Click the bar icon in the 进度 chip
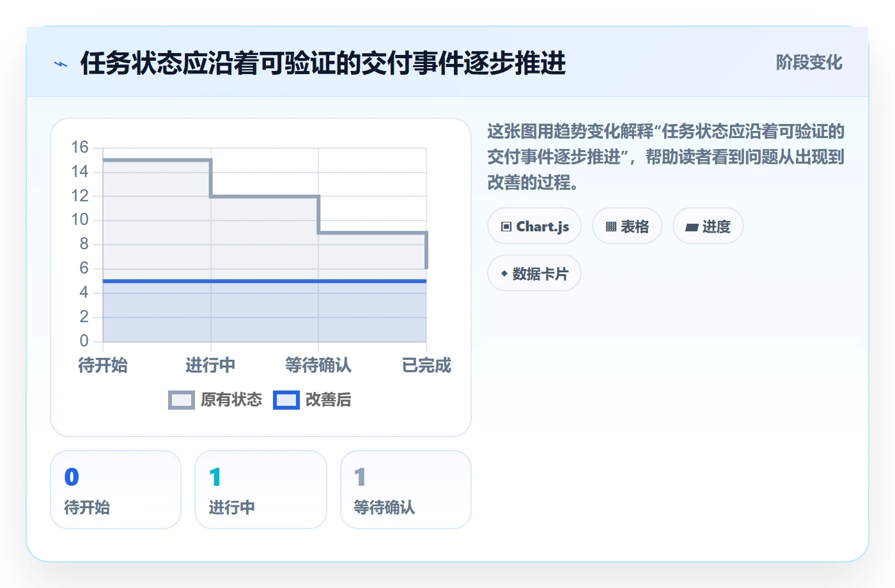The width and height of the screenshot is (895, 588). [x=692, y=227]
